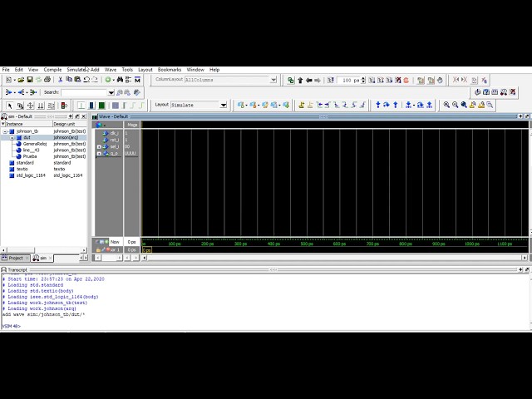Select the standard package in tree
This screenshot has height=399, width=532.
pos(25,163)
